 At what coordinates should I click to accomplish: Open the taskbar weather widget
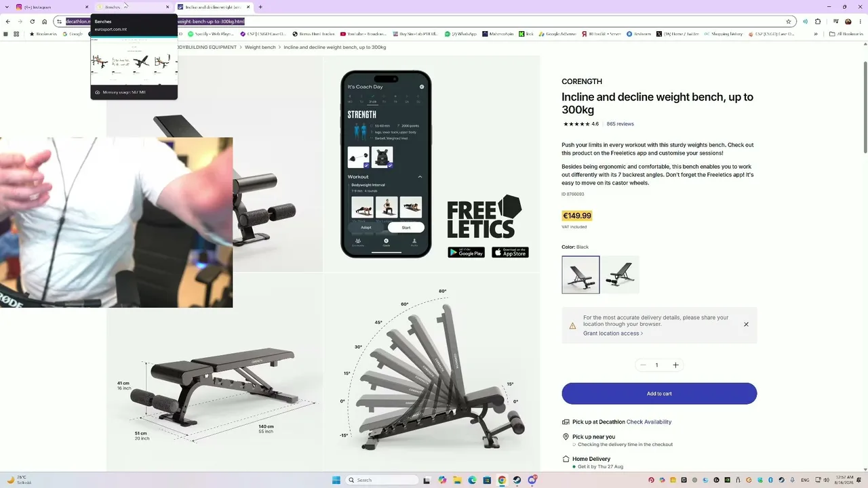pos(20,480)
